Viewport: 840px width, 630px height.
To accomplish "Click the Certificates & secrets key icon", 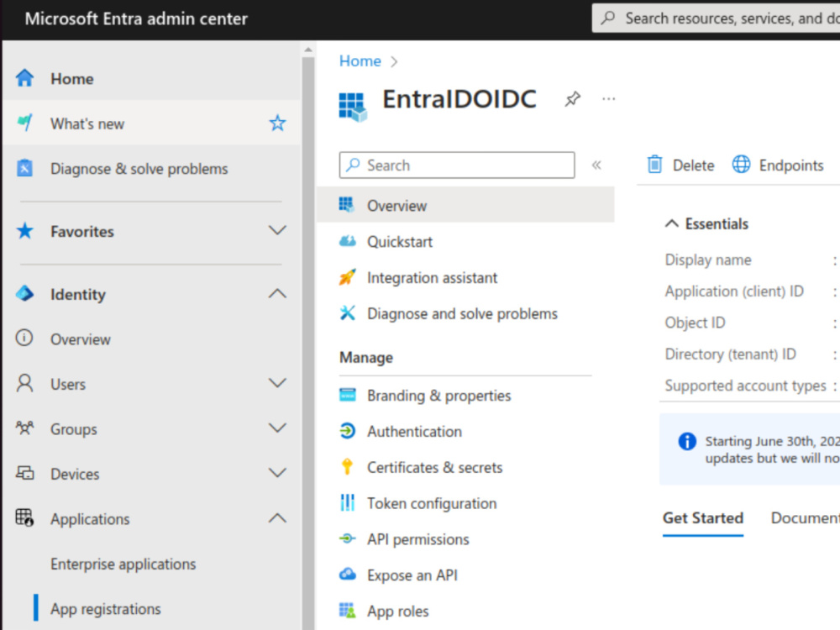I will [347, 466].
